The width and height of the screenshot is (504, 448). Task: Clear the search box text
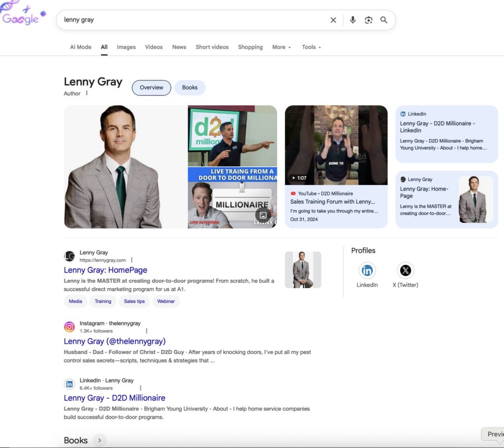point(333,20)
